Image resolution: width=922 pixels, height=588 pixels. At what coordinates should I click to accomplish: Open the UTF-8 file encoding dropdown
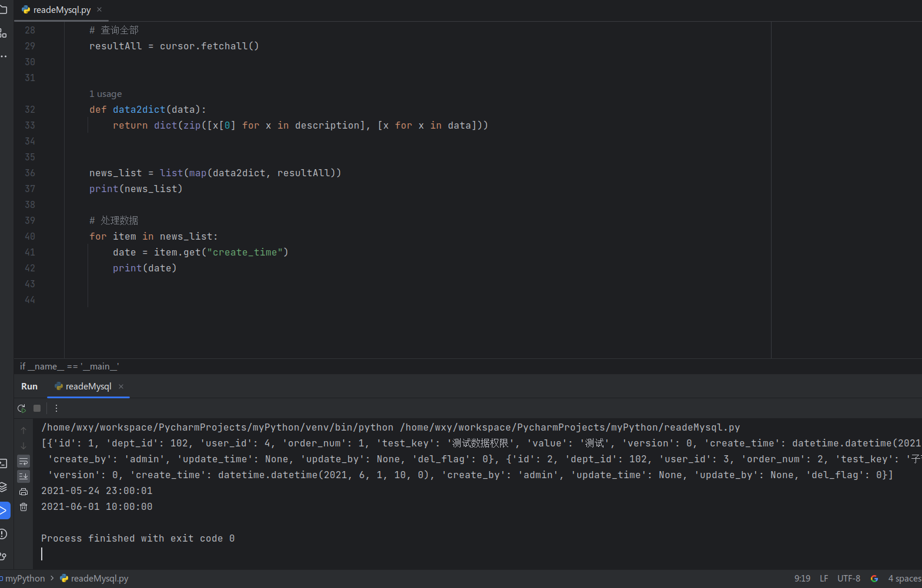(849, 579)
